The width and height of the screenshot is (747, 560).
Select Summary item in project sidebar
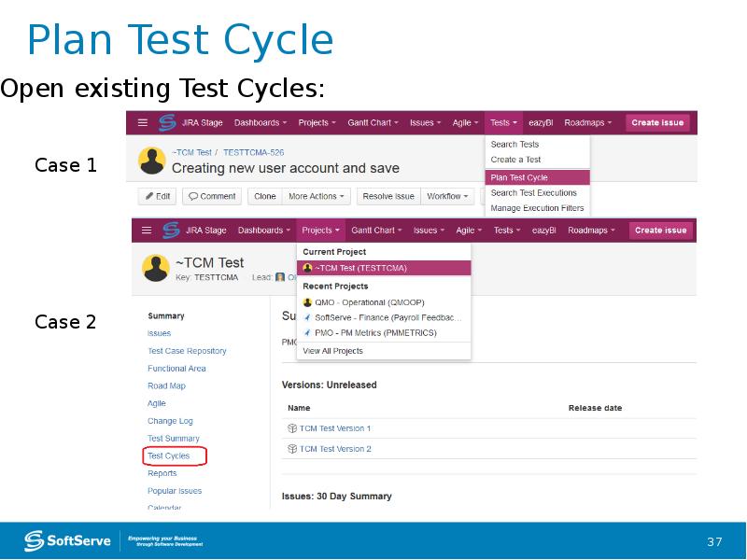166,316
